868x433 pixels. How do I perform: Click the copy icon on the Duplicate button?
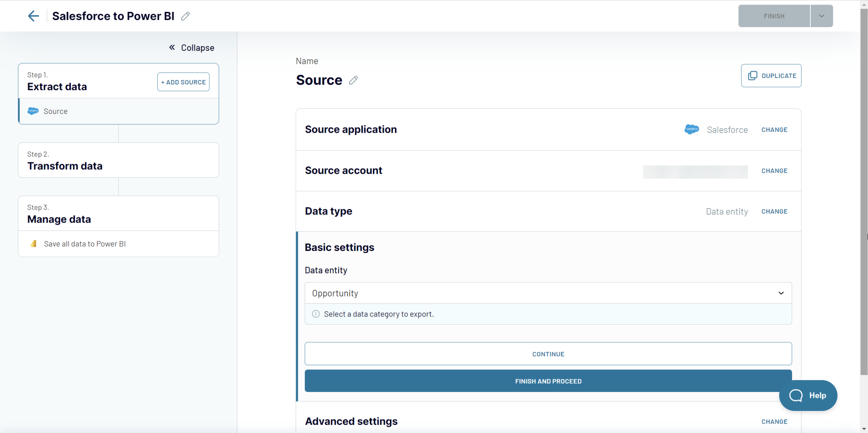[753, 75]
